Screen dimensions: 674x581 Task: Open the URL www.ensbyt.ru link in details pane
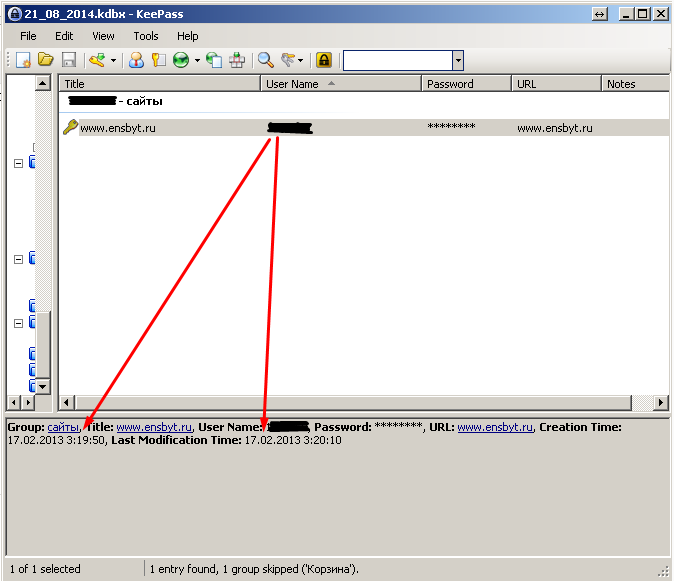(495, 427)
